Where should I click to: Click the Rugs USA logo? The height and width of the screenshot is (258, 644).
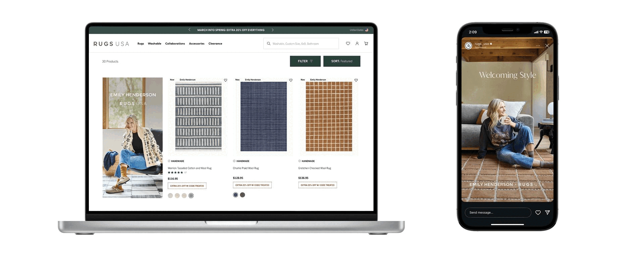111,44
